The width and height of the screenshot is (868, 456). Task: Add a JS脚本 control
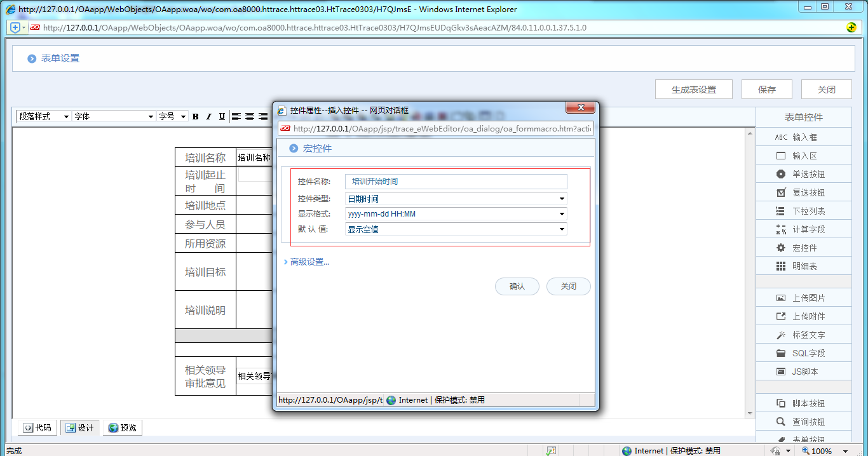tap(803, 371)
